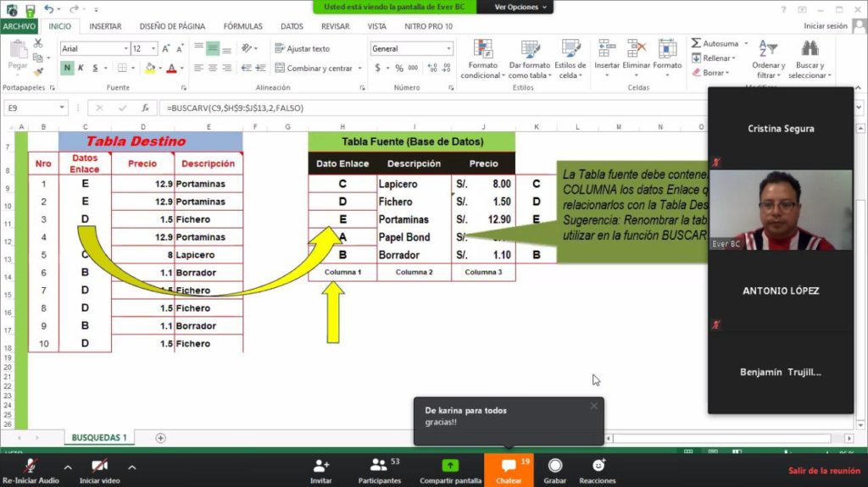Add a new sheet with plus icon
The image size is (868, 487).
(x=160, y=438)
